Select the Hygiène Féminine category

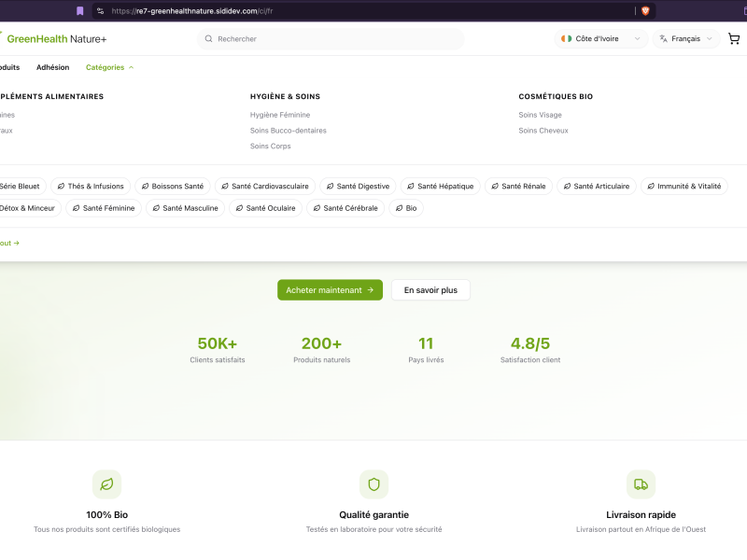click(x=280, y=115)
